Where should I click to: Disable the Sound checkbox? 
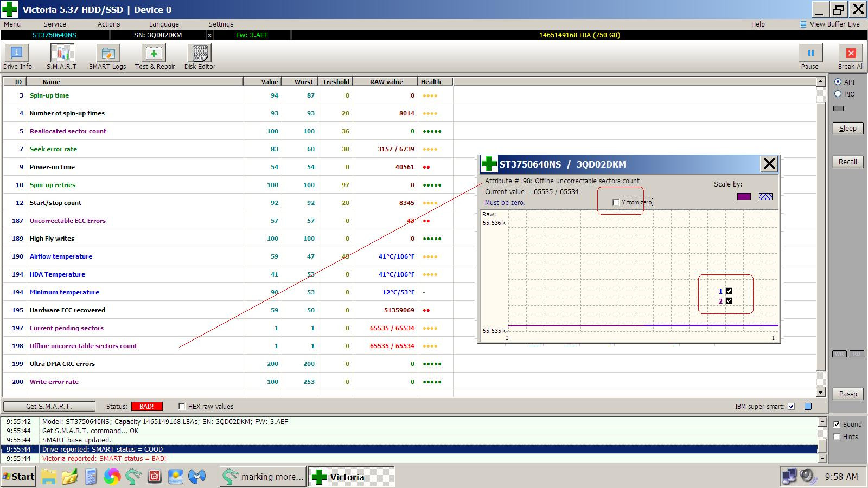click(x=837, y=424)
